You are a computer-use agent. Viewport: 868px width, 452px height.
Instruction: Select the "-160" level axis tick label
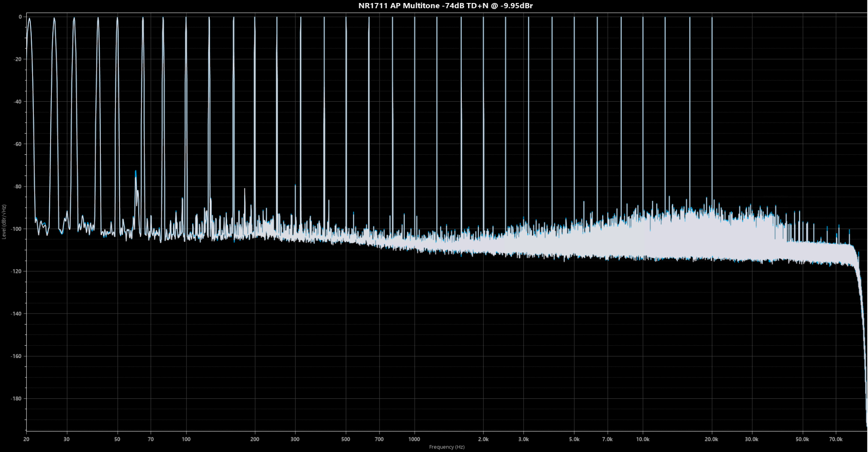click(16, 356)
